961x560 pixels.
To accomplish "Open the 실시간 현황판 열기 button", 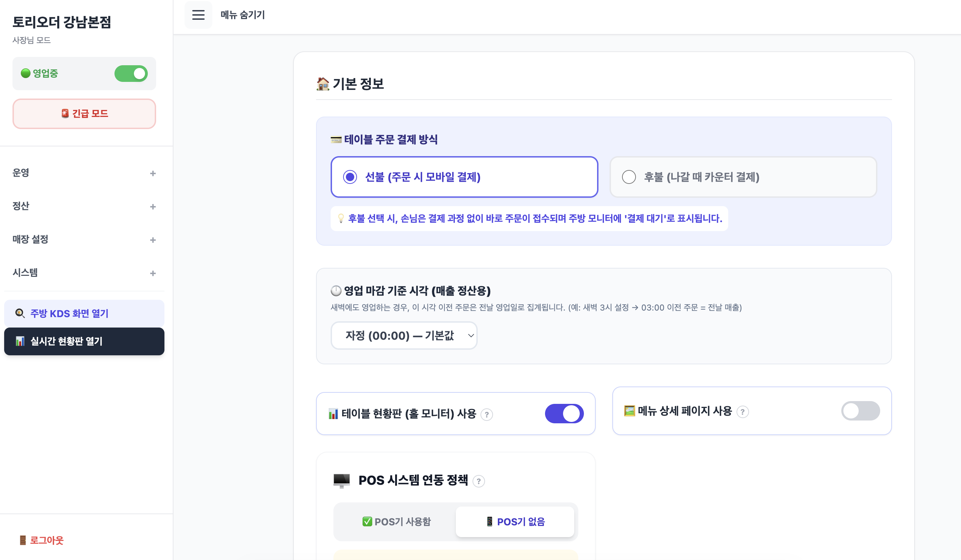I will pyautogui.click(x=84, y=341).
